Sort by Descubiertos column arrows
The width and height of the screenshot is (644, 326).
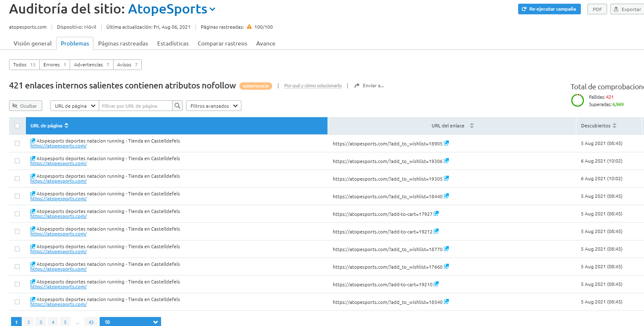614,126
